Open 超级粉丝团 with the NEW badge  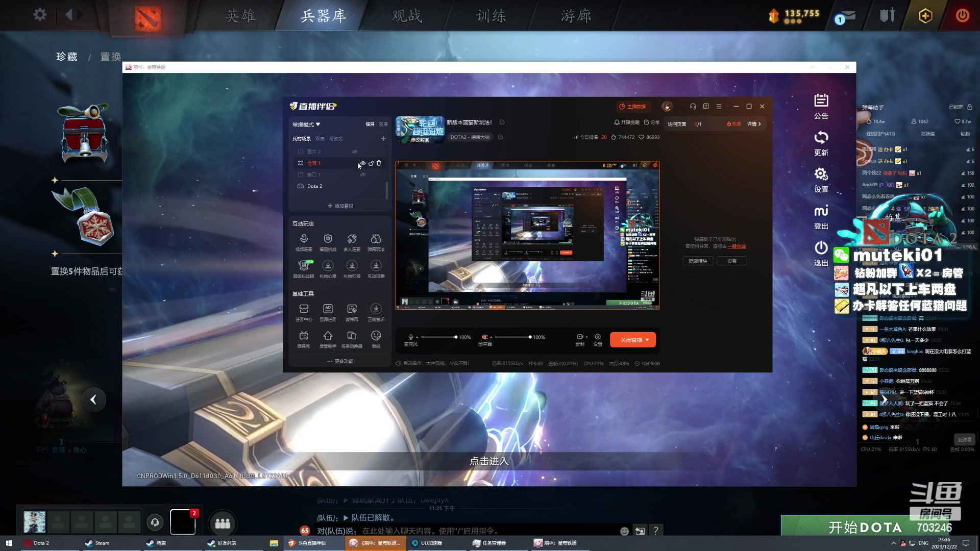point(304,269)
